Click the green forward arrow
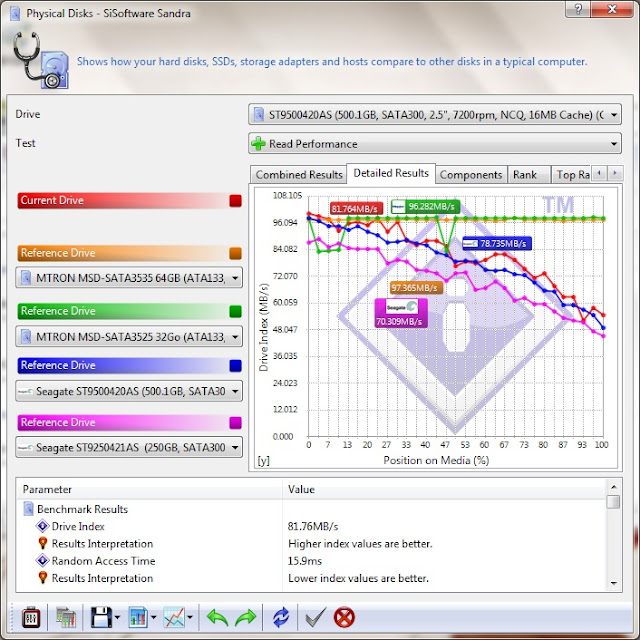Image resolution: width=640 pixels, height=640 pixels. pos(245,617)
